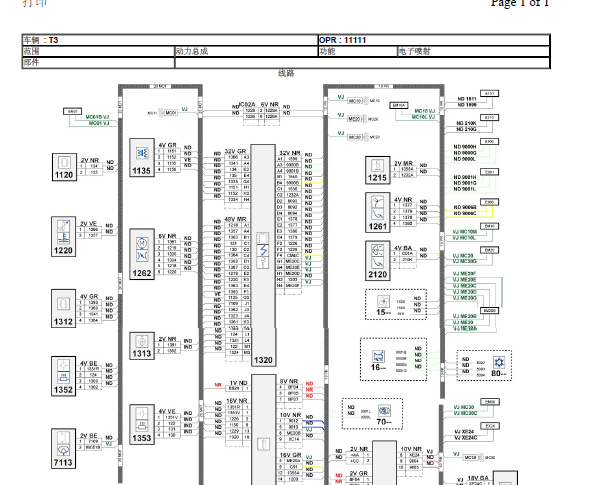Click the 2V VE connector label of 1220
This screenshot has width=608, height=485.
pyautogui.click(x=88, y=224)
